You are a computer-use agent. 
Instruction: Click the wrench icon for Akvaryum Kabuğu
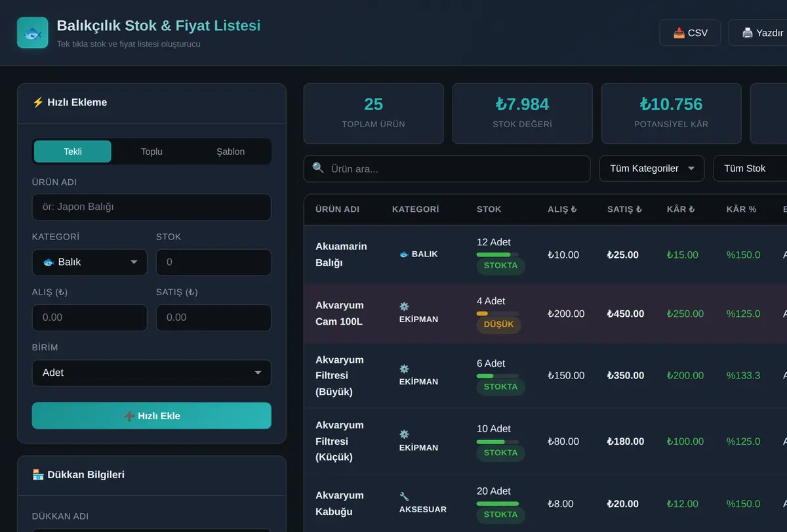tap(404, 497)
